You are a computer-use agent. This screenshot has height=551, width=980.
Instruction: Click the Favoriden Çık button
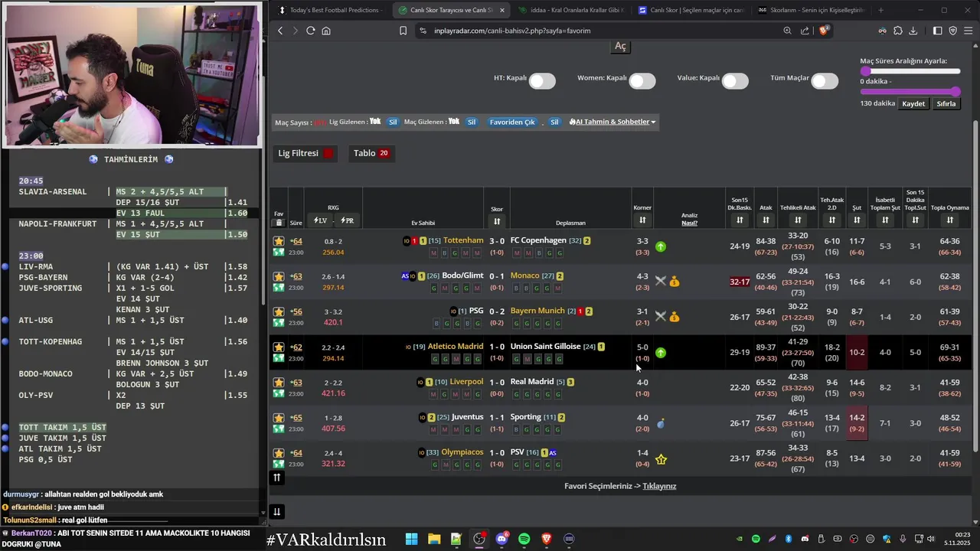click(512, 122)
